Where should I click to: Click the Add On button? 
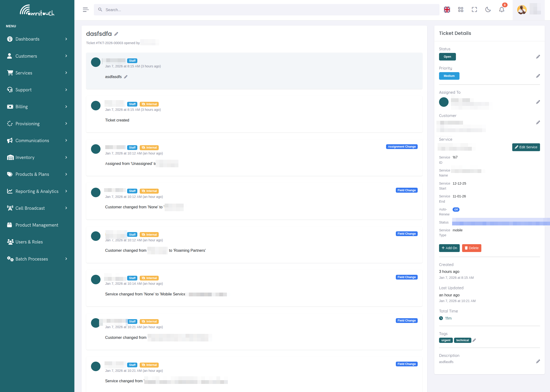click(449, 248)
